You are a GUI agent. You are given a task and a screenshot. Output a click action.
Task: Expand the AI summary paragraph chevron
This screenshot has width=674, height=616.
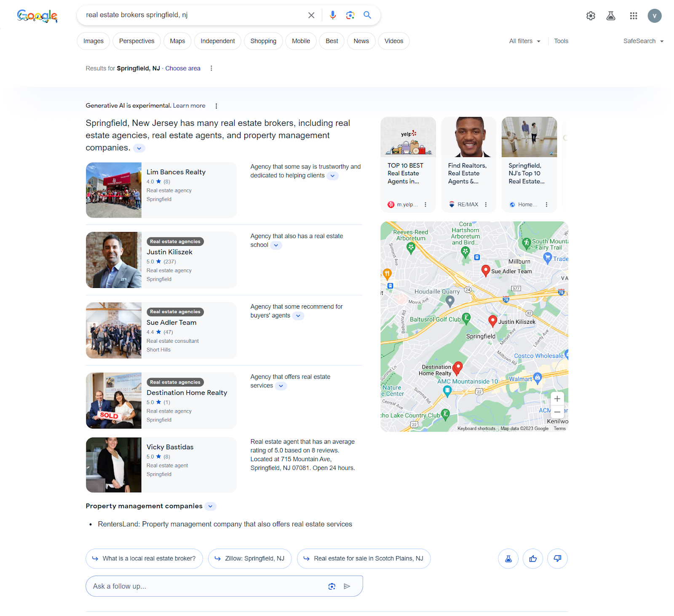pos(139,148)
